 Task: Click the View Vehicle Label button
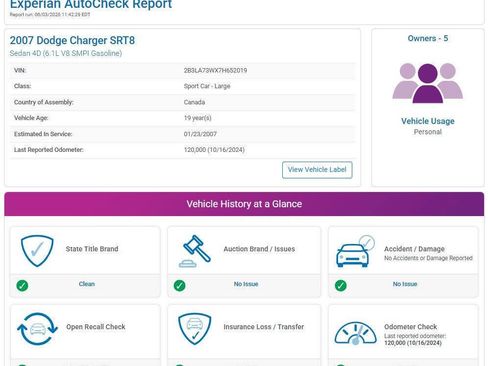coord(317,170)
